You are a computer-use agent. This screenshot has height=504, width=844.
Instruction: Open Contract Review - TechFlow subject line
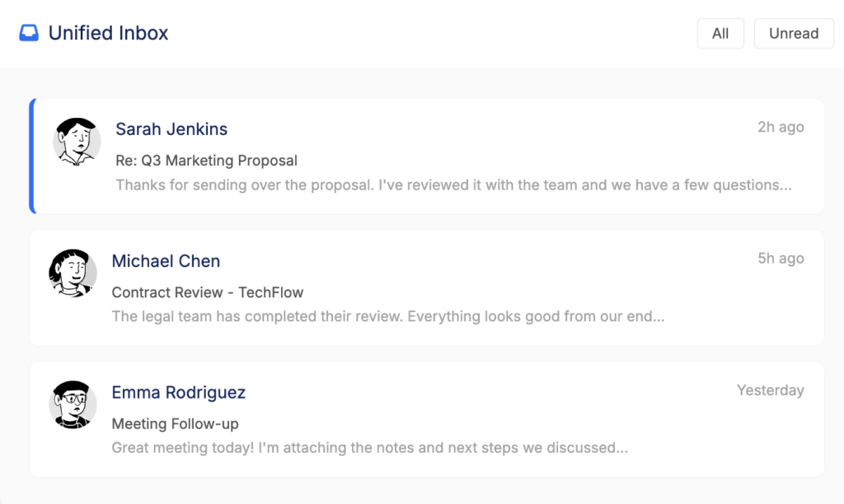(208, 292)
